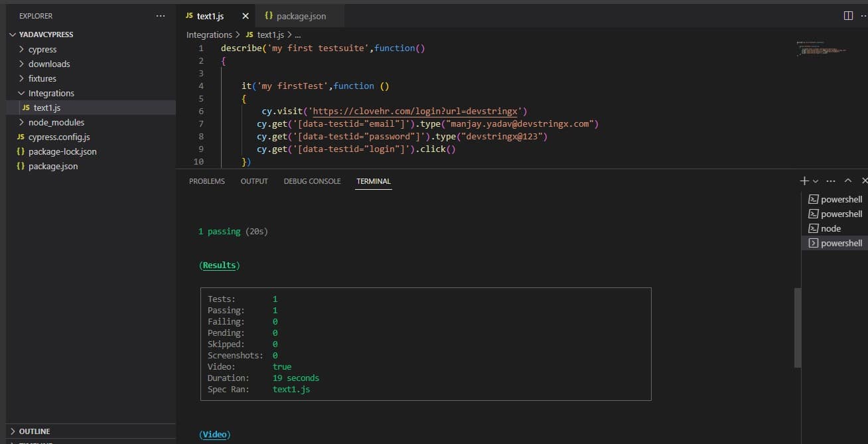Open the DEBUG CONSOLE tab

point(312,181)
